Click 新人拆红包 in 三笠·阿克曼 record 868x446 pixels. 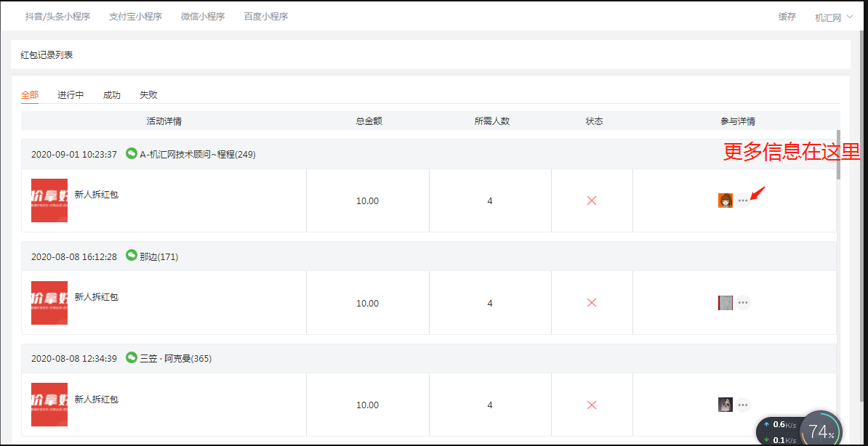(x=96, y=399)
